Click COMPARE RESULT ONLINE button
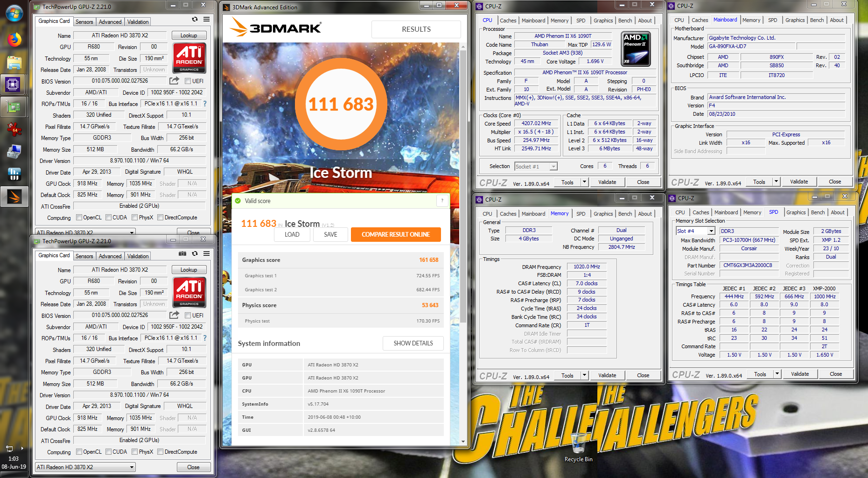868x478 pixels. (x=396, y=234)
